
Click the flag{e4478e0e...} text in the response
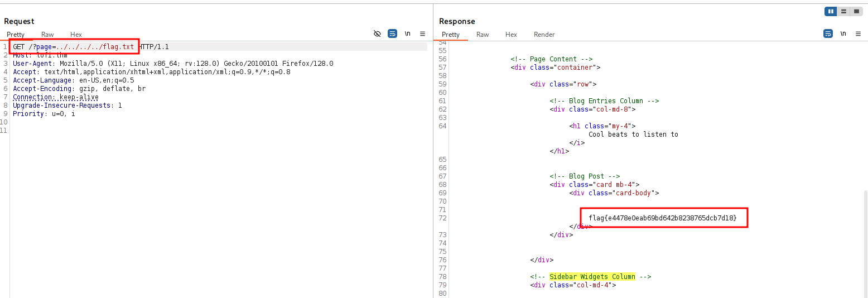tap(662, 218)
